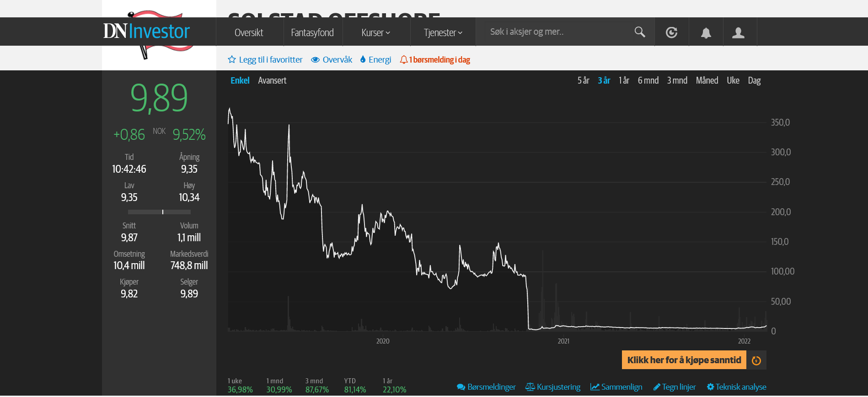Open the Børsmeldinger link below chart
The height and width of the screenshot is (397, 868).
492,387
